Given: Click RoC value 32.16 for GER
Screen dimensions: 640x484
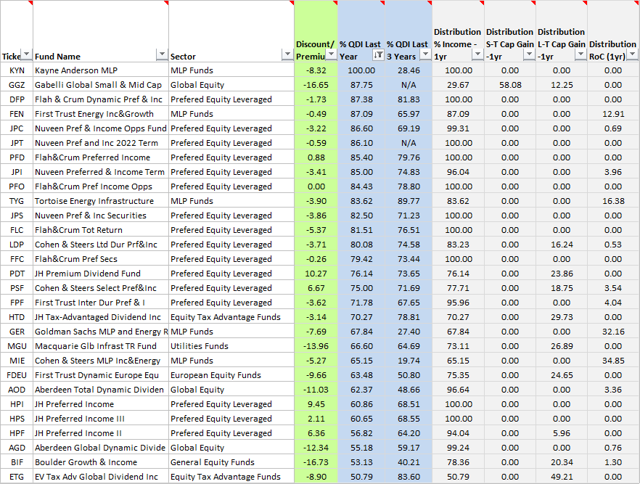Looking at the screenshot, I should 613,332.
